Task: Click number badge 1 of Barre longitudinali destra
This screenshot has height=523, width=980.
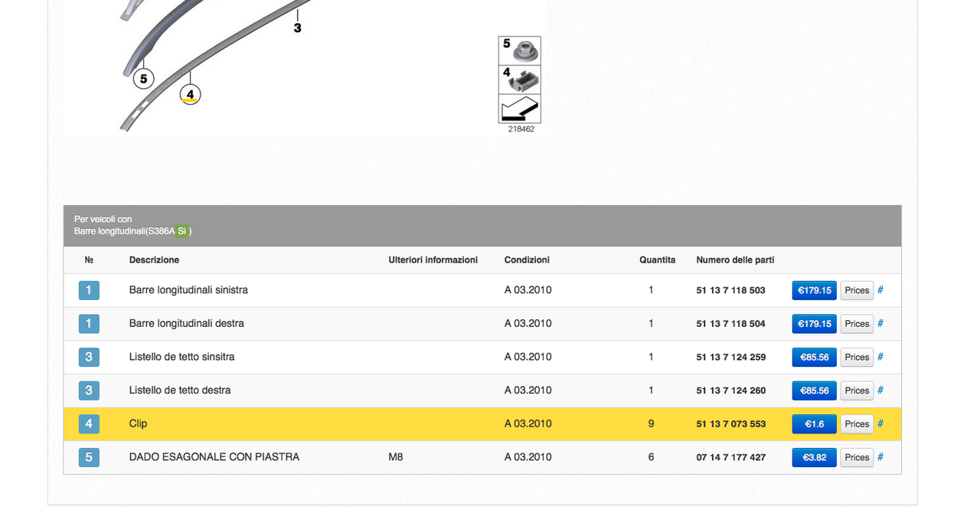Action: pos(89,324)
